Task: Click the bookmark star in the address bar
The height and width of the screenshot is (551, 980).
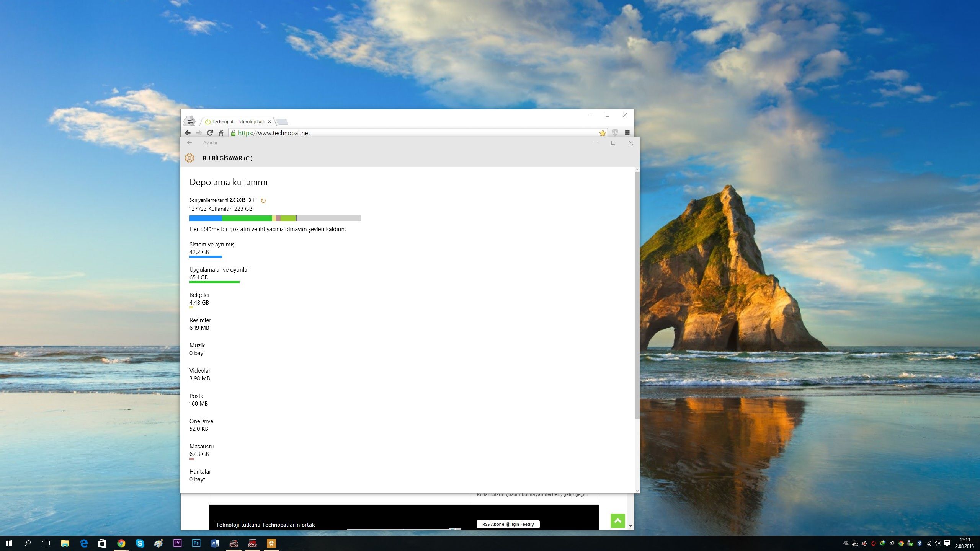Action: (603, 133)
